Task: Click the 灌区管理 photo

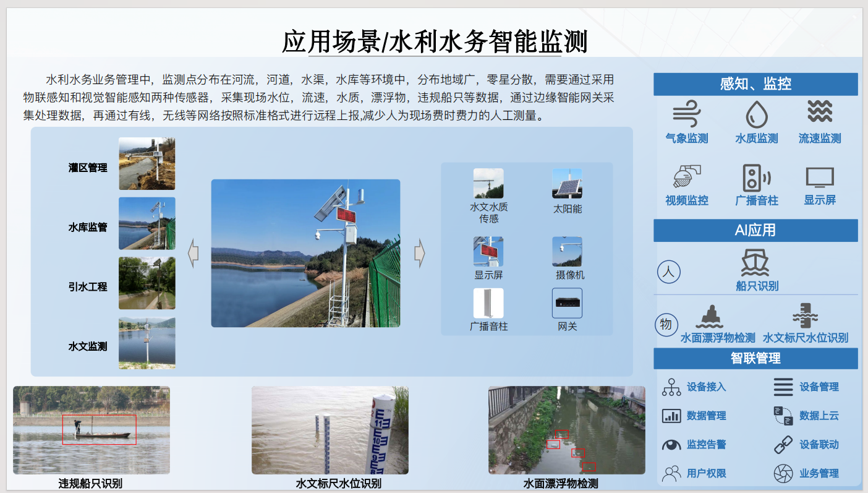Action: (147, 163)
